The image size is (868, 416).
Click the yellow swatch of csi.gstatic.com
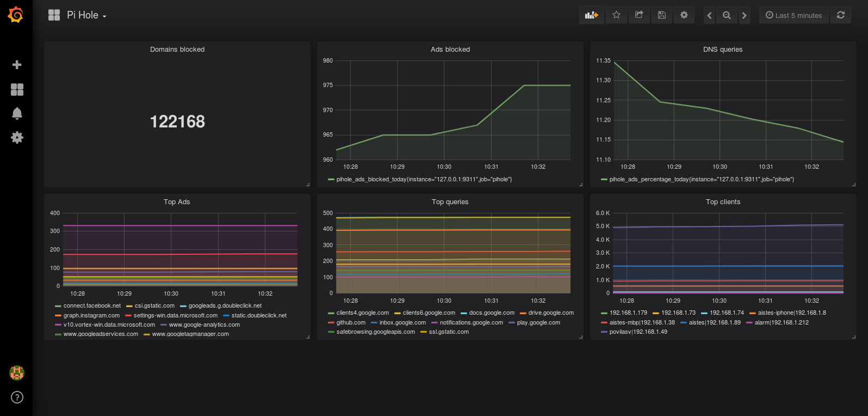point(129,306)
